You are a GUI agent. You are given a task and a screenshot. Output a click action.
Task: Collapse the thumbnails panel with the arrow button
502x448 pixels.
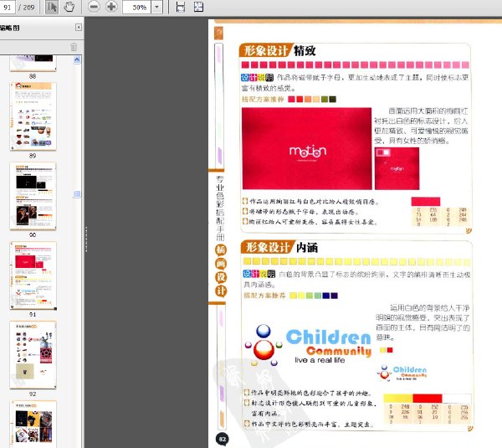[x=79, y=28]
